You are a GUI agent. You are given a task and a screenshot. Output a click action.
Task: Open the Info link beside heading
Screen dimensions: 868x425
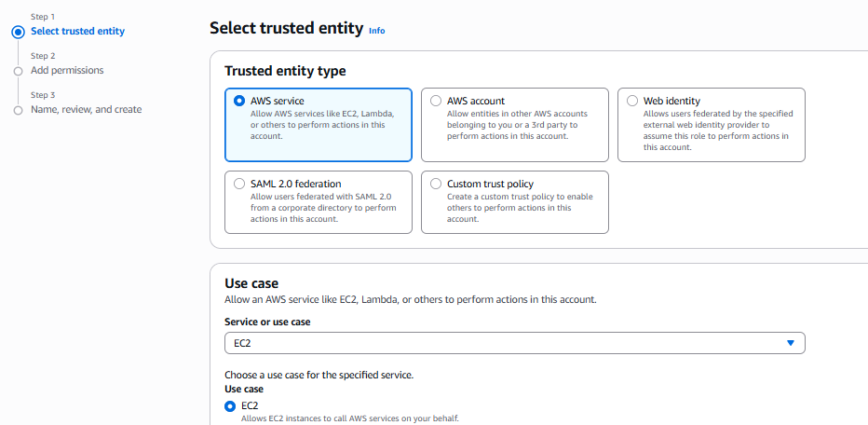tap(377, 31)
